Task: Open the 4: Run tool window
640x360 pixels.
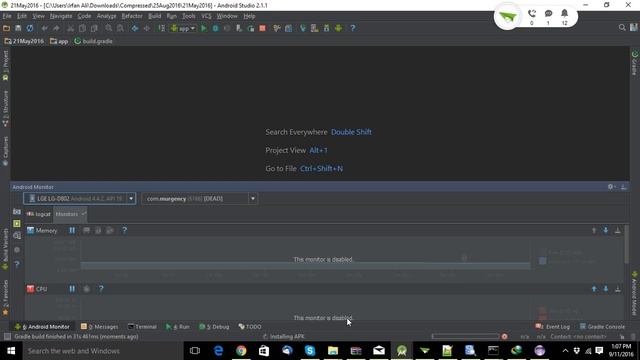Action: pos(178,327)
